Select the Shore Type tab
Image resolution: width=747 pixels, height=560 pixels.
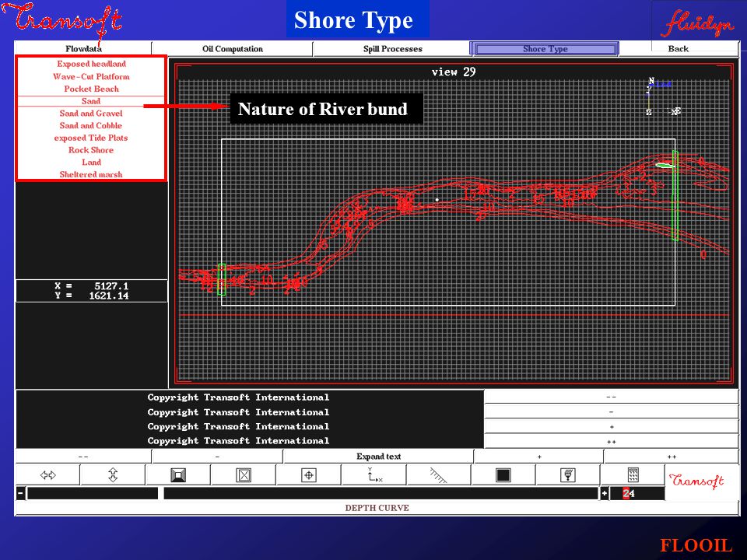[x=545, y=48]
